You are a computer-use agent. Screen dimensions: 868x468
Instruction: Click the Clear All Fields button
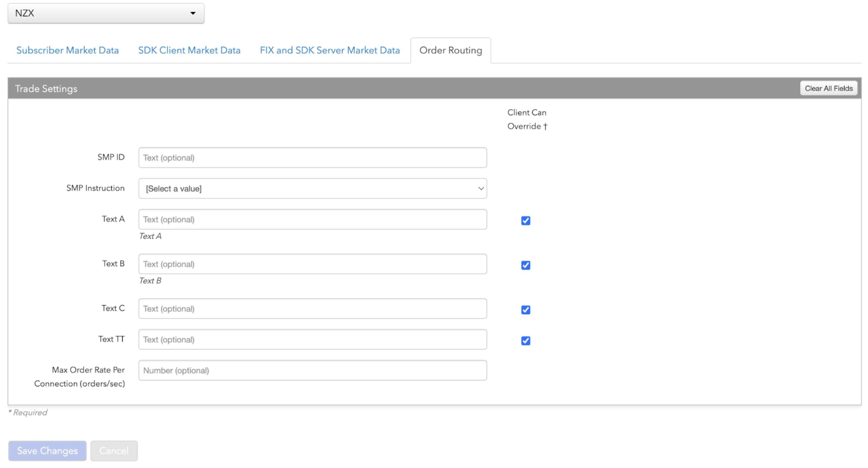click(x=829, y=88)
